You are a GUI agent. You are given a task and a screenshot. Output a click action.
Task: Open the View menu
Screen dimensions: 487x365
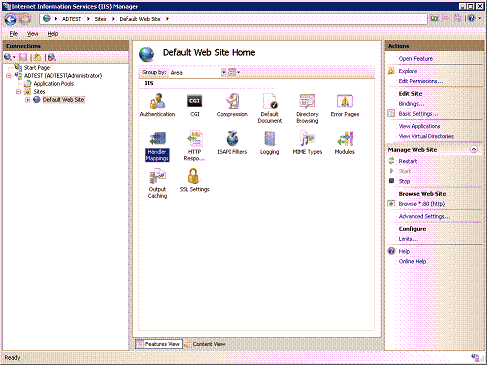[32, 34]
